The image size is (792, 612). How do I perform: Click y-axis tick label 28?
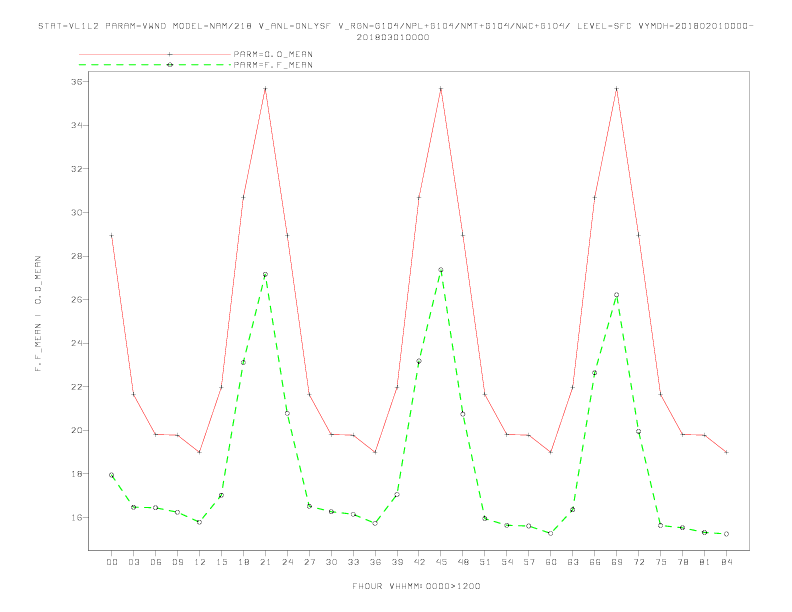(77, 256)
